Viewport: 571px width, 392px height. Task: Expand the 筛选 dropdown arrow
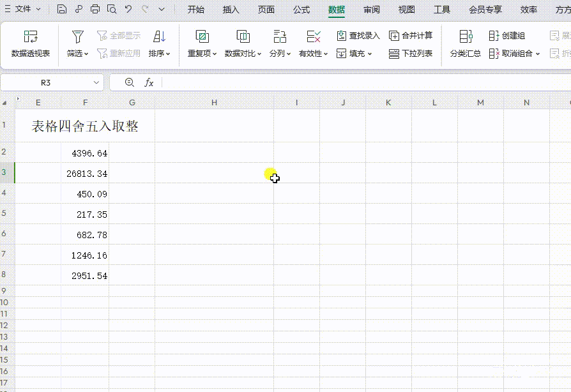pyautogui.click(x=86, y=54)
